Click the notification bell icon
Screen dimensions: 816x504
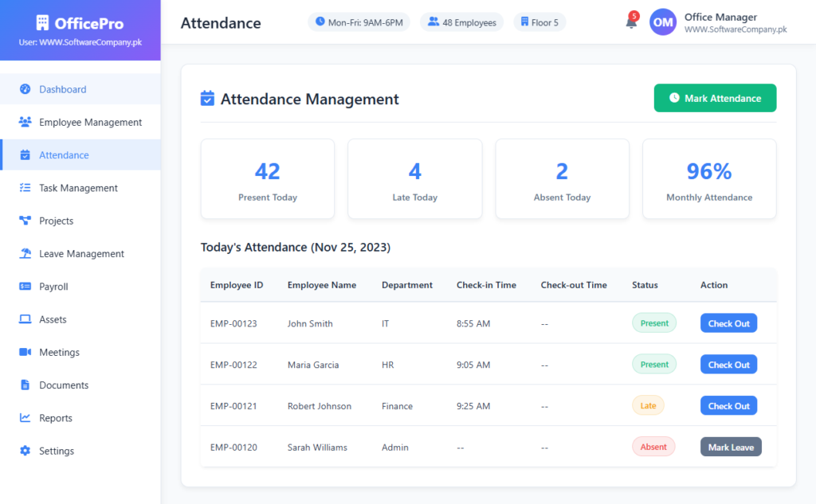631,23
